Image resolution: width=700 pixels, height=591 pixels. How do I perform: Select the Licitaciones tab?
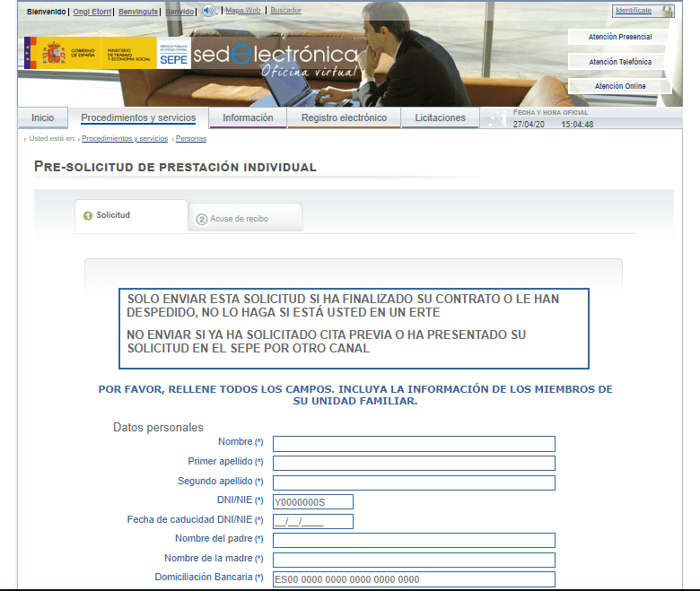[x=440, y=117]
